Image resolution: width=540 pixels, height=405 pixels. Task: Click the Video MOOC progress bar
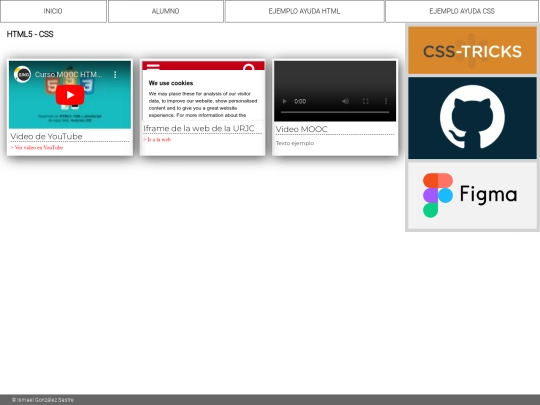coord(335,112)
